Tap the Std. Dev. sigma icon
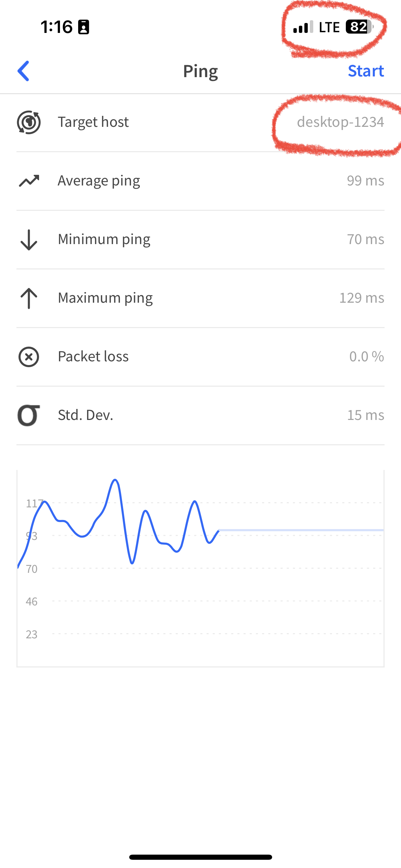This screenshot has width=401, height=868. (29, 415)
